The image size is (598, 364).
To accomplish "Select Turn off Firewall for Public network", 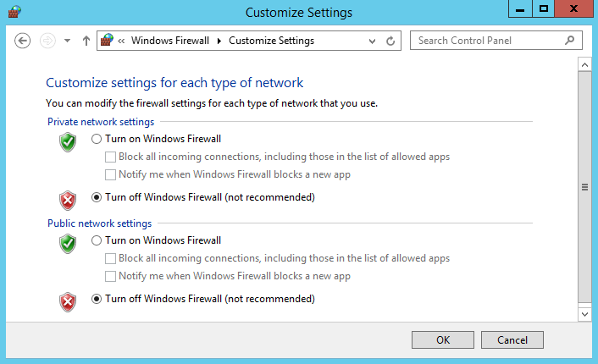I will [203, 299].
